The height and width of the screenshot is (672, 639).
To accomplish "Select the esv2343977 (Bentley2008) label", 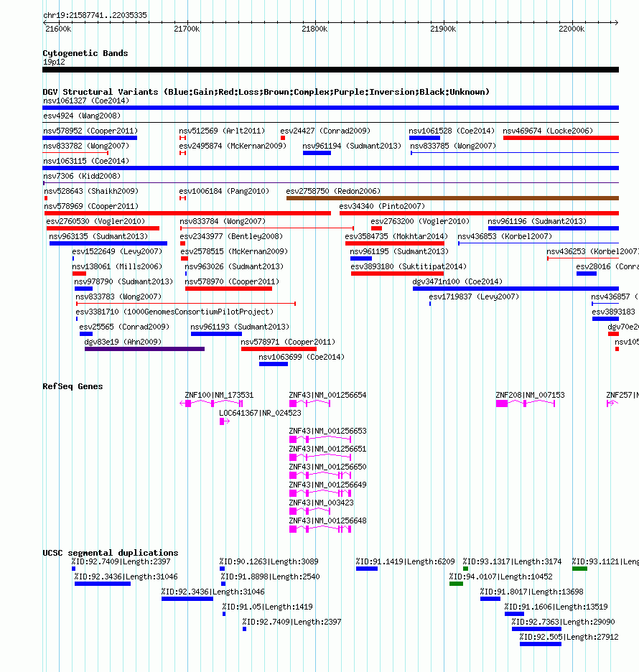I will point(231,236).
